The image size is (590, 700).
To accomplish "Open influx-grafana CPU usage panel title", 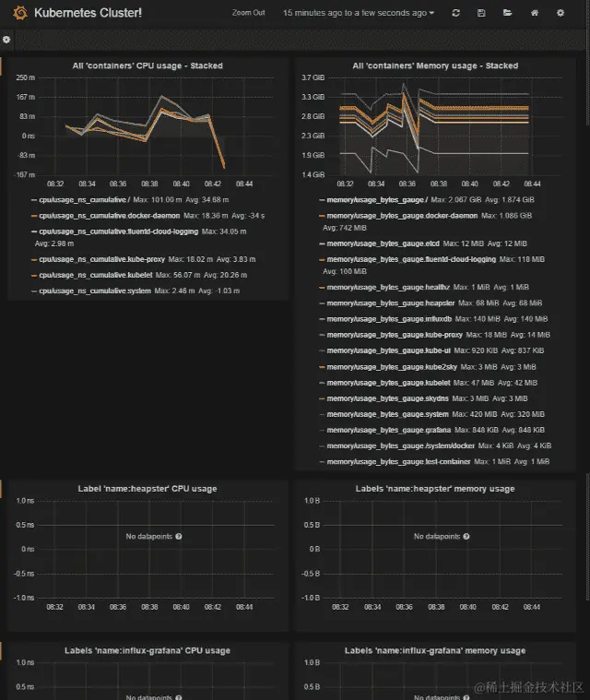I will pyautogui.click(x=147, y=650).
